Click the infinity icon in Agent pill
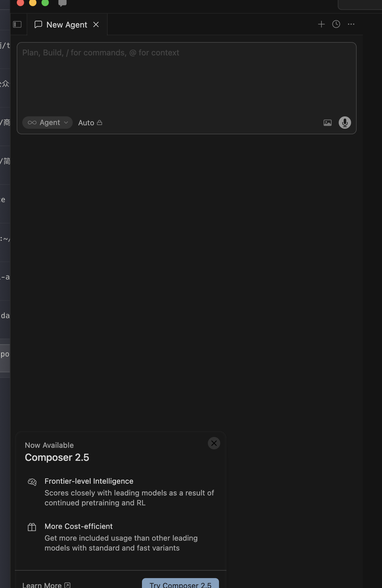Screen dimensions: 382x588 32,123
